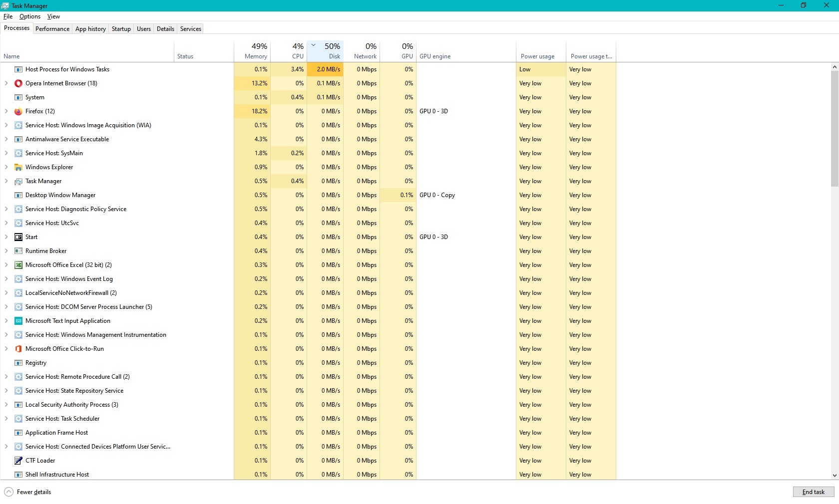Click the Microsoft Office Click-to-Run icon
The width and height of the screenshot is (839, 504).
(18, 349)
